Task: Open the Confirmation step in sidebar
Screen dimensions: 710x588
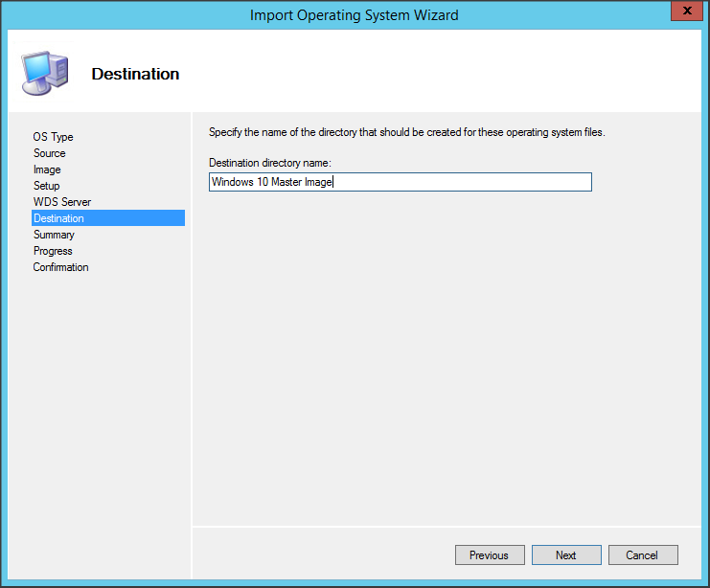Action: coord(60,267)
